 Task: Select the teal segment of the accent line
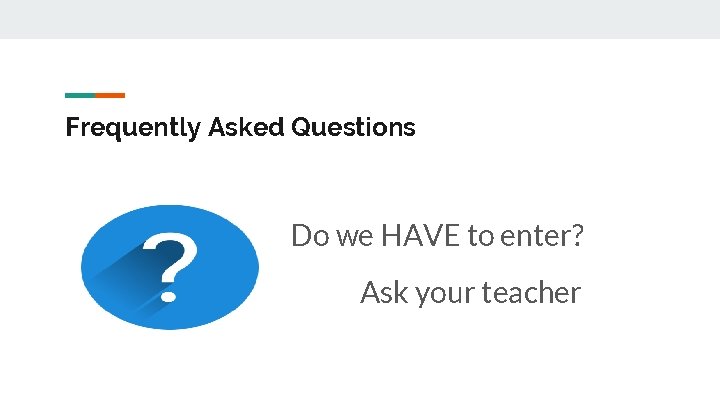(x=80, y=95)
